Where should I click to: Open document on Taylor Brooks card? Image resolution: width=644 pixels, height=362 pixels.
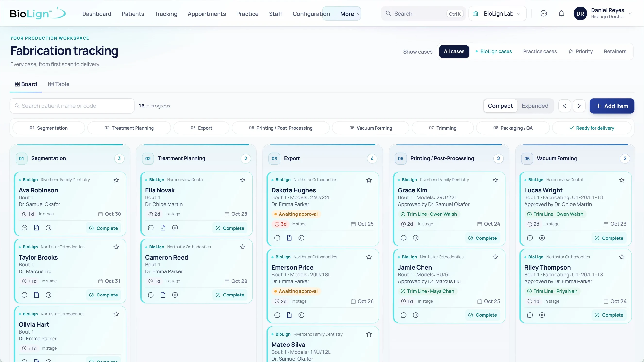[x=36, y=295]
